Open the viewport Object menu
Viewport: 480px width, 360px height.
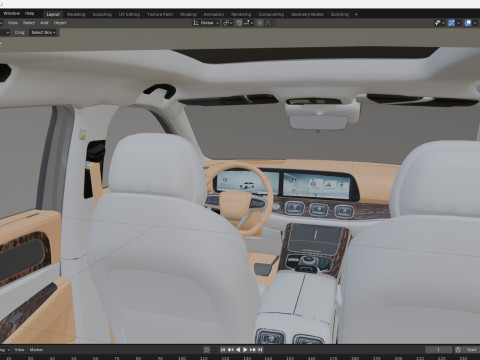[x=60, y=23]
